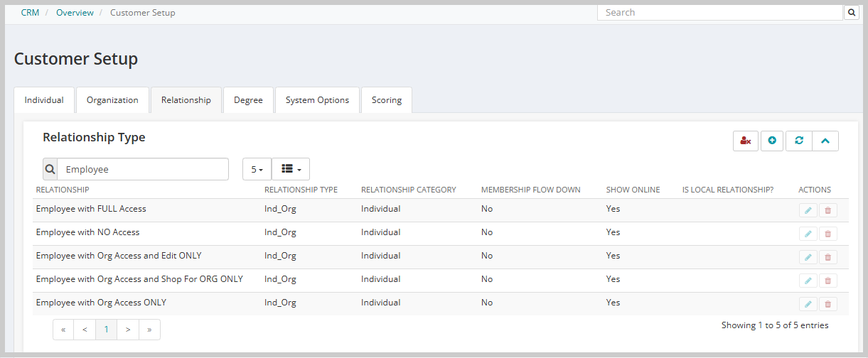Select the Relationship tab
Image resolution: width=868 pixels, height=358 pixels.
[x=186, y=100]
